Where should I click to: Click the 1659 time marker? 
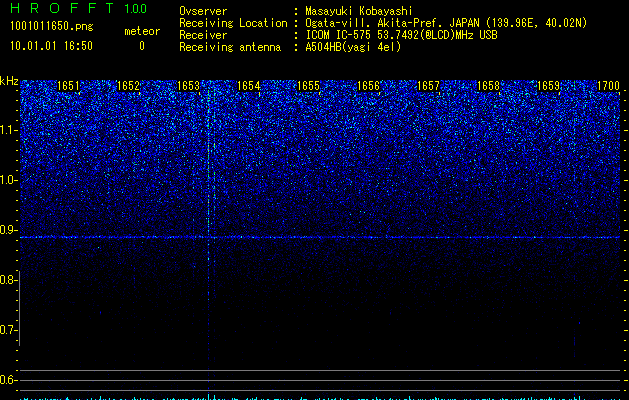(x=548, y=86)
